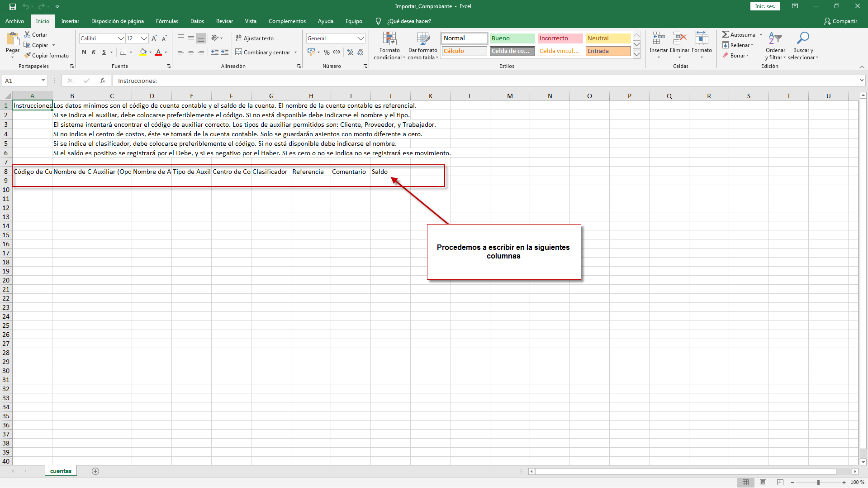Toggle Wrap Text (Ajustar texto)

tap(255, 38)
